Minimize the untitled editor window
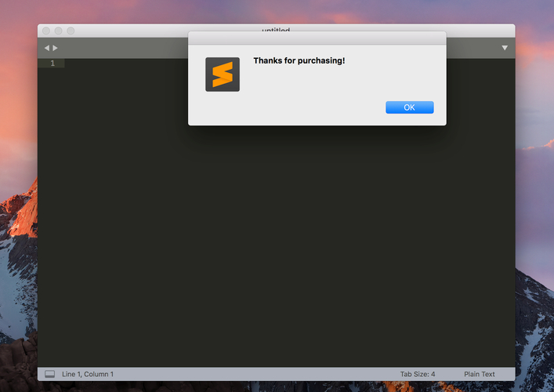 click(58, 31)
